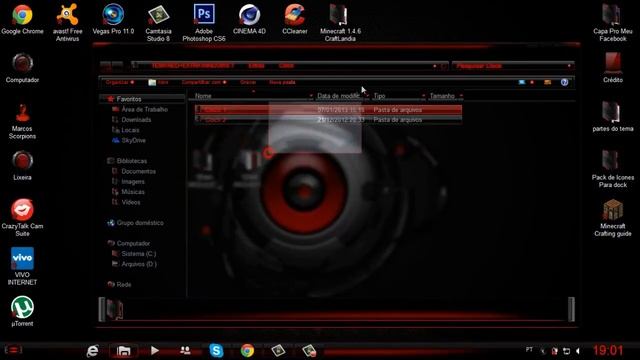Click Gravar in the Explorer toolbar
Viewport: 640px width, 360px height.
pyautogui.click(x=248, y=82)
